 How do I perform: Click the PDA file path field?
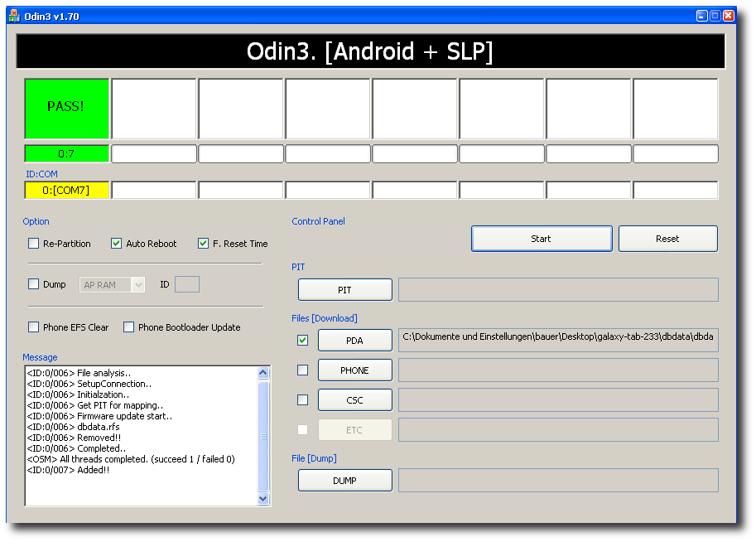point(558,341)
